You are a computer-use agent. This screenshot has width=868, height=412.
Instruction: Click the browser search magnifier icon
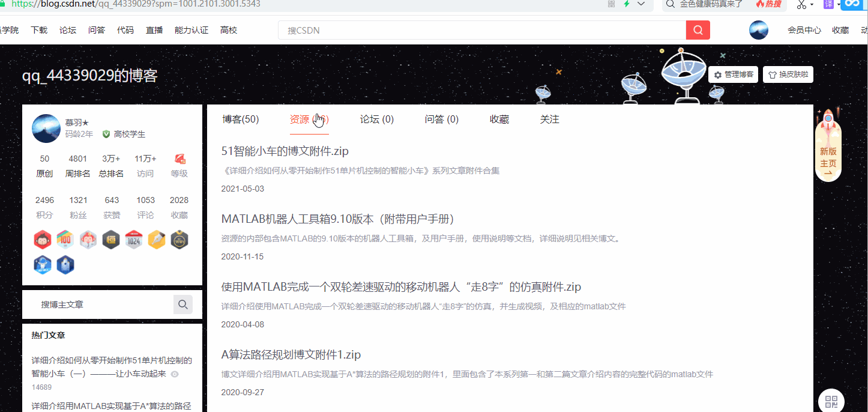click(x=671, y=4)
